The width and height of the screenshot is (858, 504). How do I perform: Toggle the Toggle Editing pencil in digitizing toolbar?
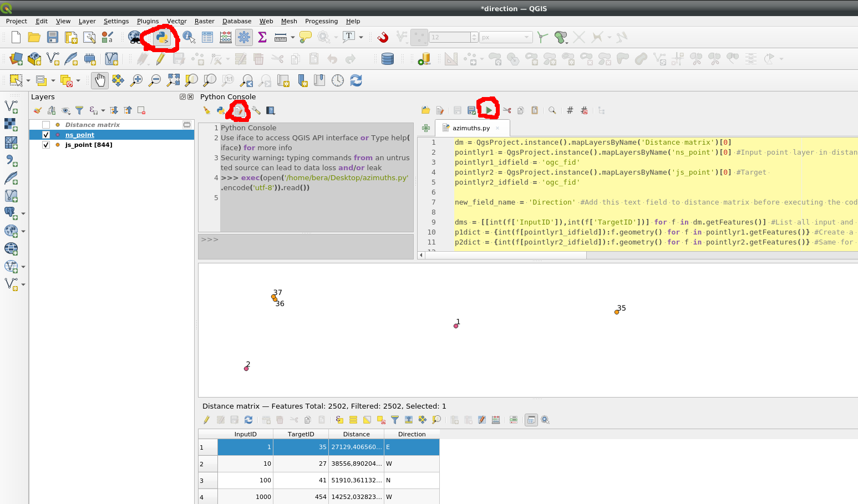[161, 59]
